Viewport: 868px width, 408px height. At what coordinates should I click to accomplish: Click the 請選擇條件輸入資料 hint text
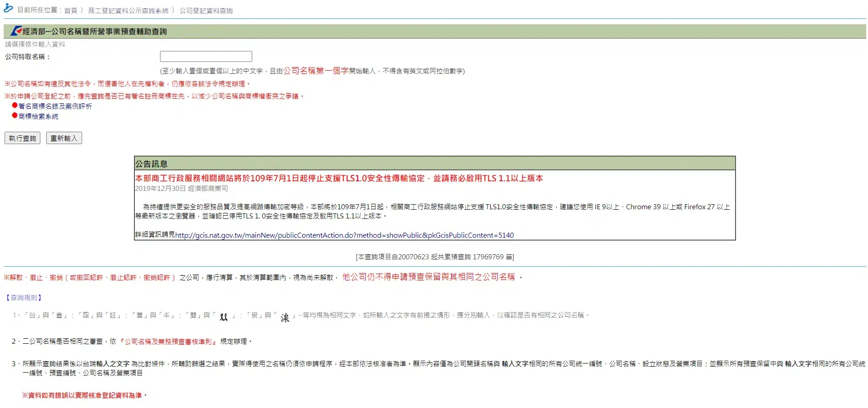point(35,45)
